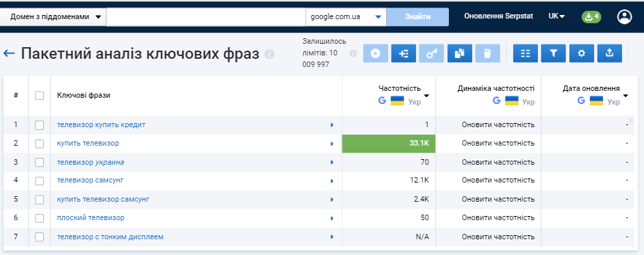Open the columns layout toolbar icon

526,53
